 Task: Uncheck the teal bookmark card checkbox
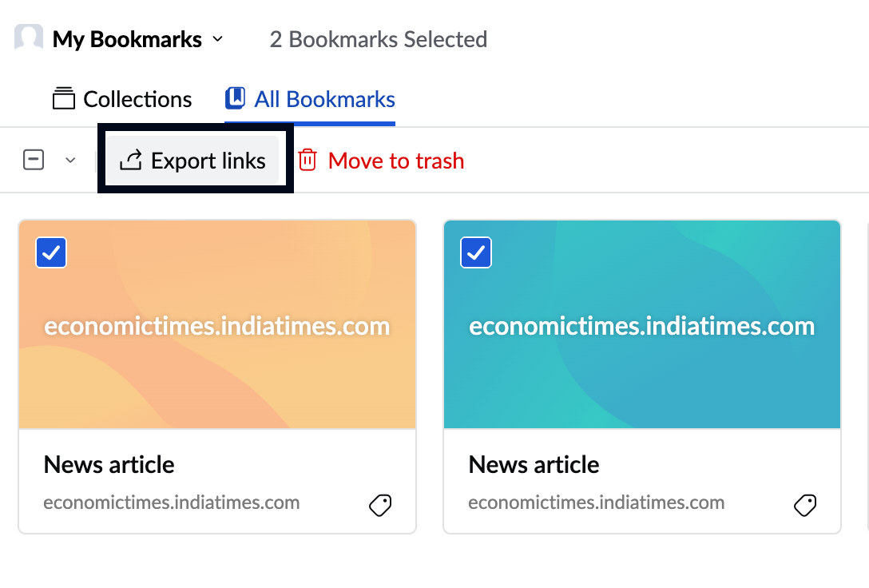point(476,252)
